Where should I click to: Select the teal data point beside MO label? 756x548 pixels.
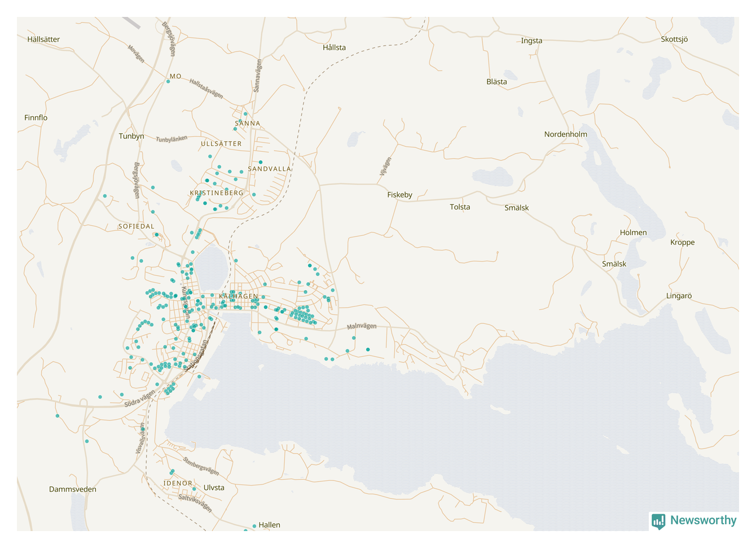(x=168, y=81)
